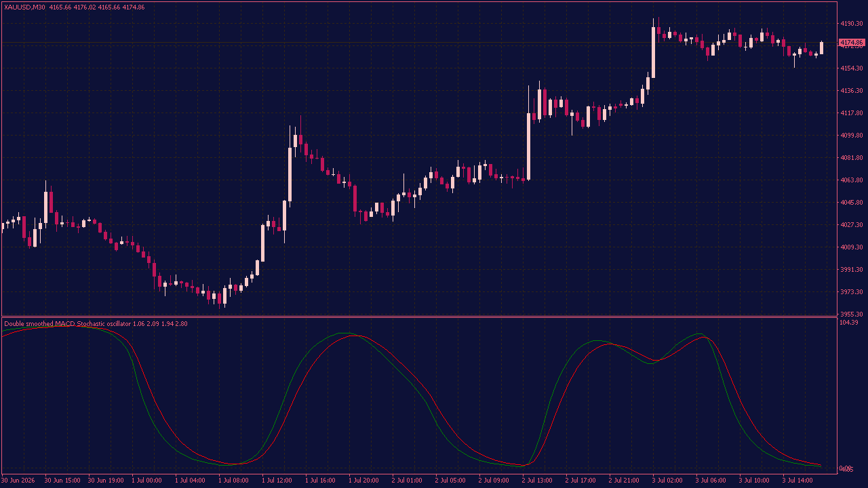Viewport: 868px width, 488px height.
Task: Click the XAUUSD,M30 chart title text
Action: tap(25, 7)
